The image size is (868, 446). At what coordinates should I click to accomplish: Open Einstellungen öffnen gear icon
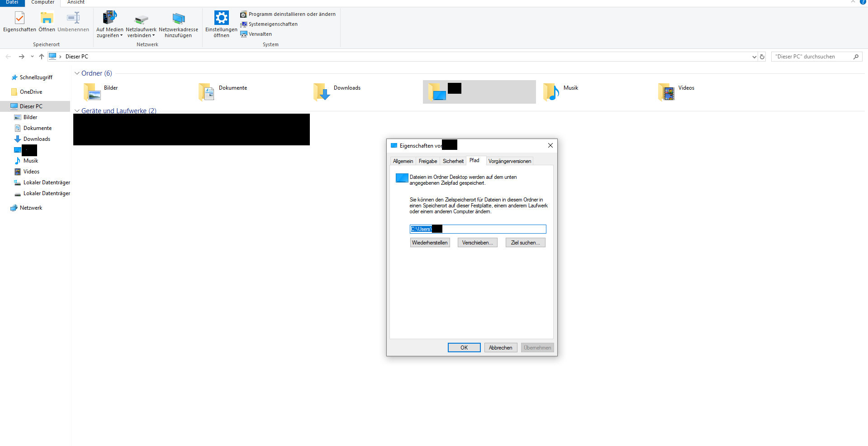[221, 18]
